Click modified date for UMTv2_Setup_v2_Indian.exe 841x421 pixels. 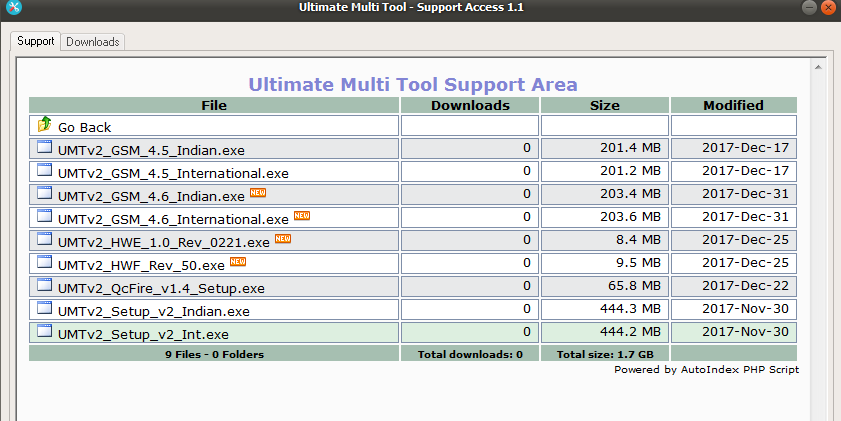tap(746, 309)
